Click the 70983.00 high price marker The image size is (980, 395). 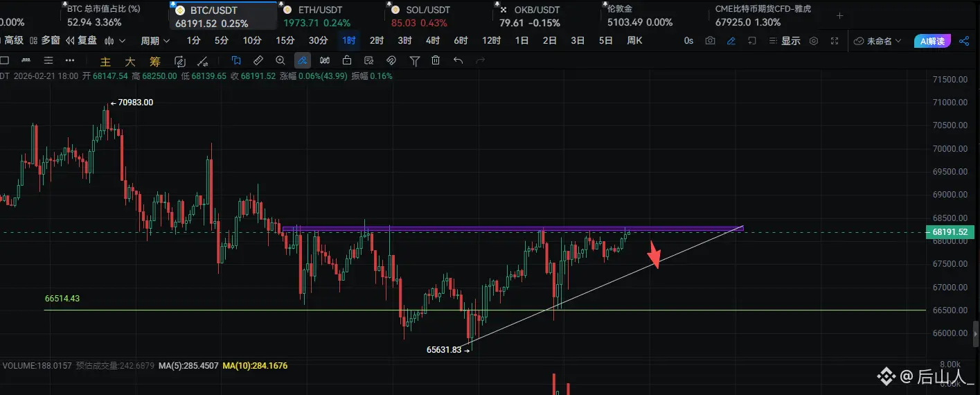click(x=132, y=103)
